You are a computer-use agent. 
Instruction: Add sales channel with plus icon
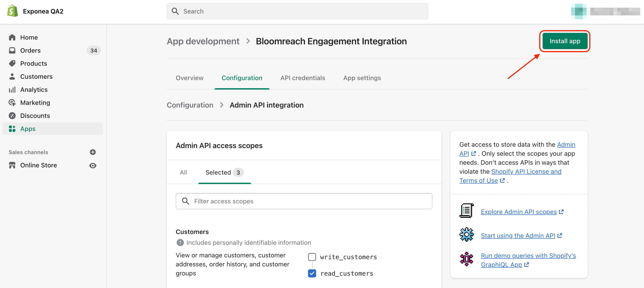coord(93,152)
